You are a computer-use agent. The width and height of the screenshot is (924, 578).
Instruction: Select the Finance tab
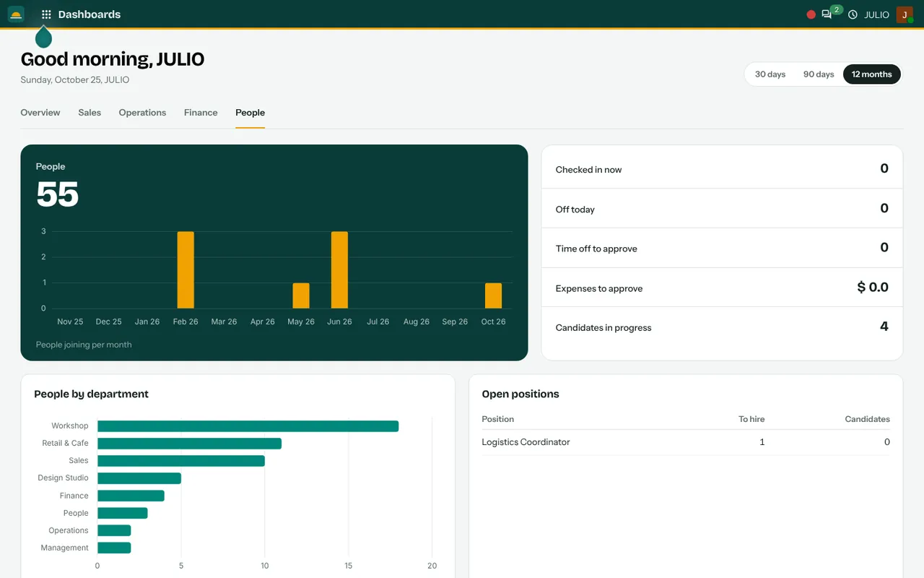tap(201, 113)
